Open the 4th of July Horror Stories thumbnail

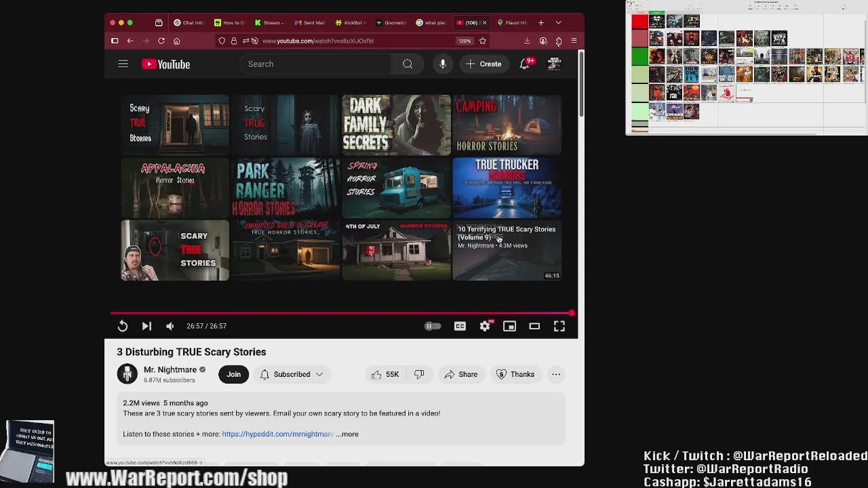click(397, 250)
